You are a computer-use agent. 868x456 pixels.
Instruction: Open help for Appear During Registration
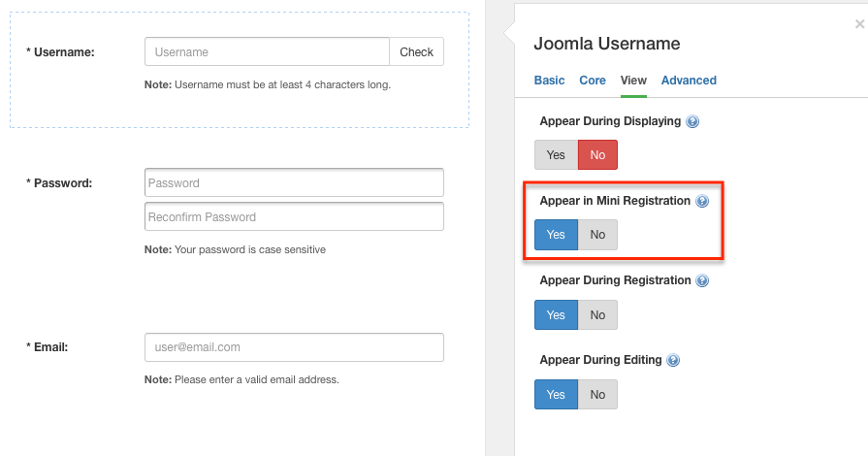[702, 281]
